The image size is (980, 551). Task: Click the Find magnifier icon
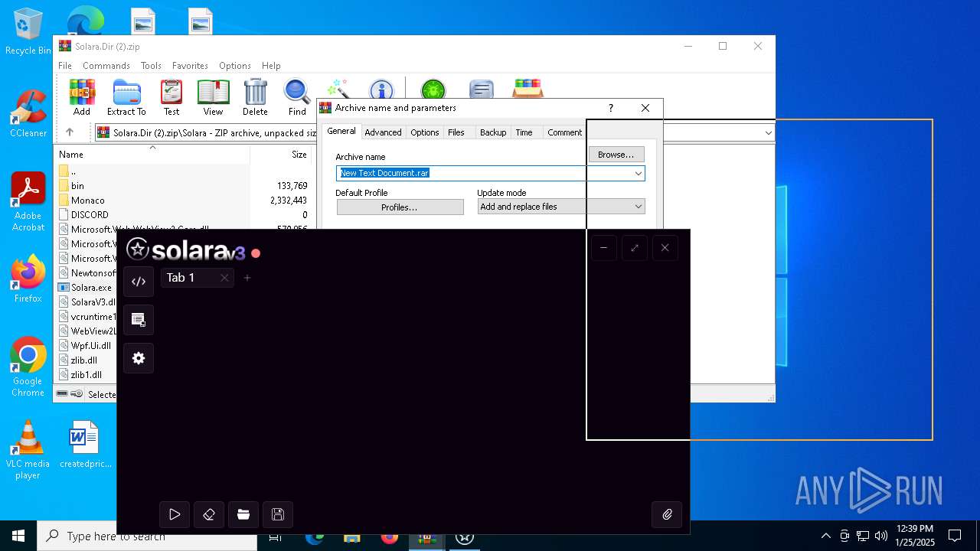tap(297, 97)
